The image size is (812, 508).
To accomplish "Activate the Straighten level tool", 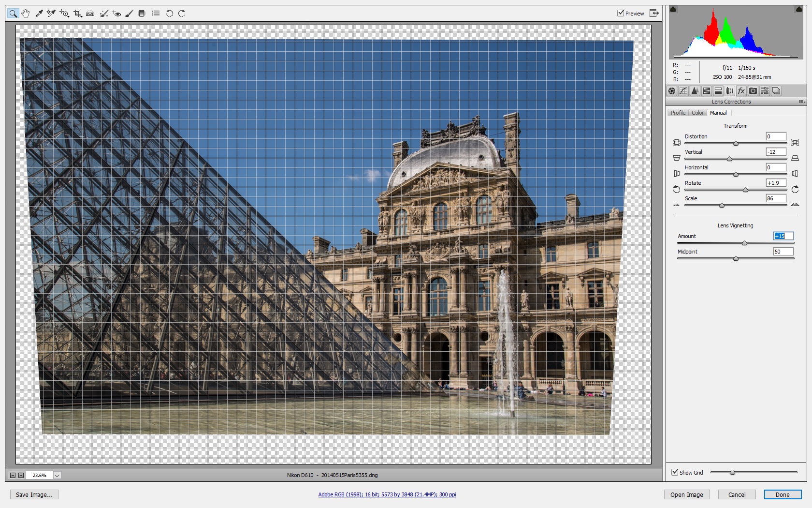I will pos(90,14).
